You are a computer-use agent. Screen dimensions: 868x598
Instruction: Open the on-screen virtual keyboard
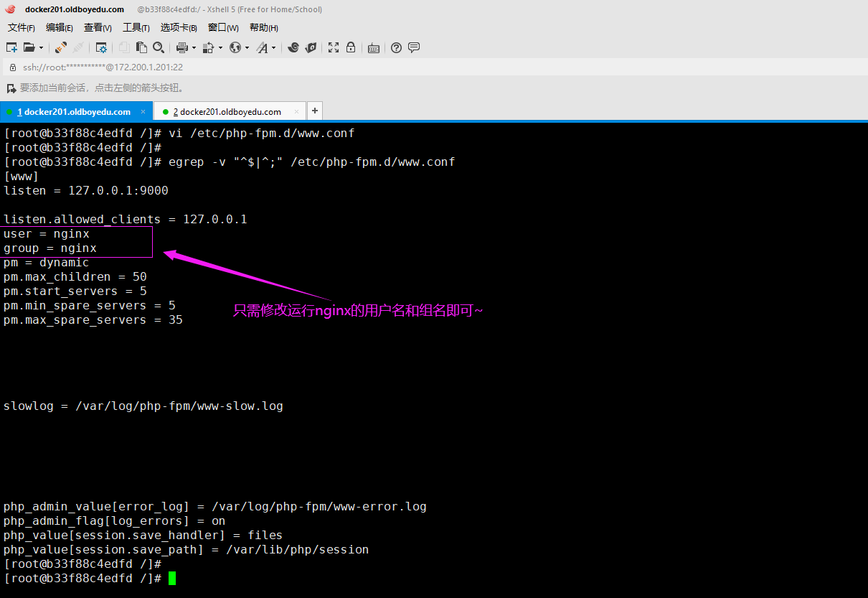[x=373, y=47]
